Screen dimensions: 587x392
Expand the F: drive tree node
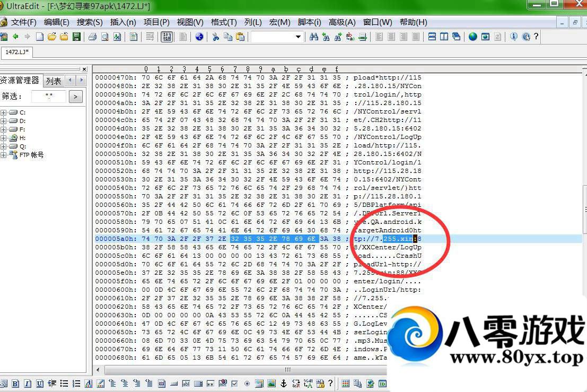pos(4,129)
